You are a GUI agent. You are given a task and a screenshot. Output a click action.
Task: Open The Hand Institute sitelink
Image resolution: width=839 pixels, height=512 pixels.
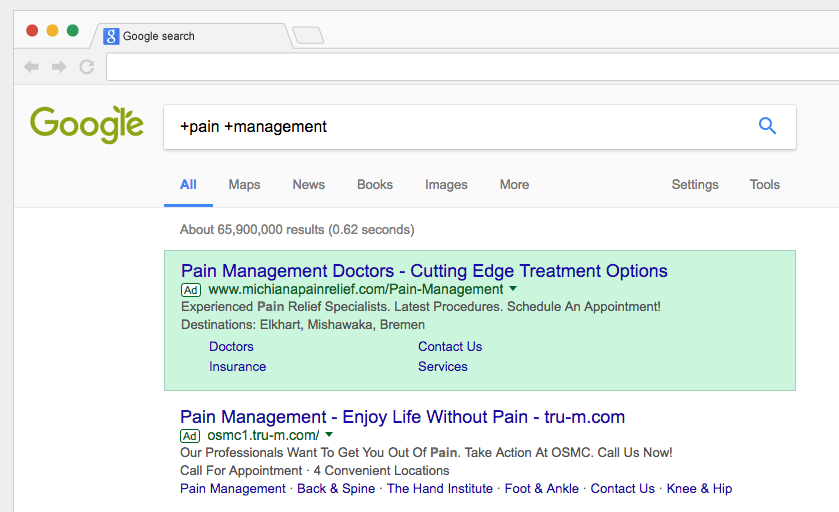440,488
